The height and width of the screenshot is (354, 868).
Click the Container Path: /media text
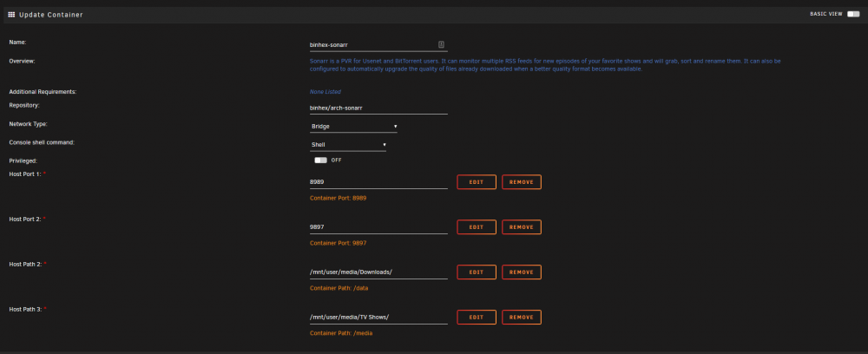(340, 333)
